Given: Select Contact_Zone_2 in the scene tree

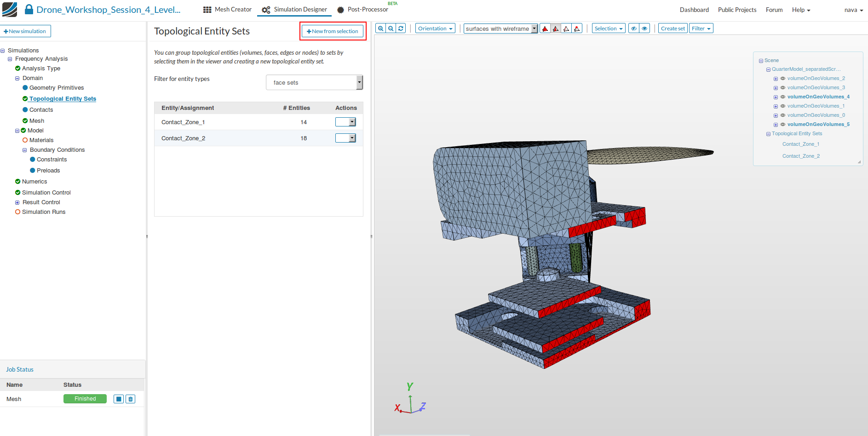Looking at the screenshot, I should 801,156.
